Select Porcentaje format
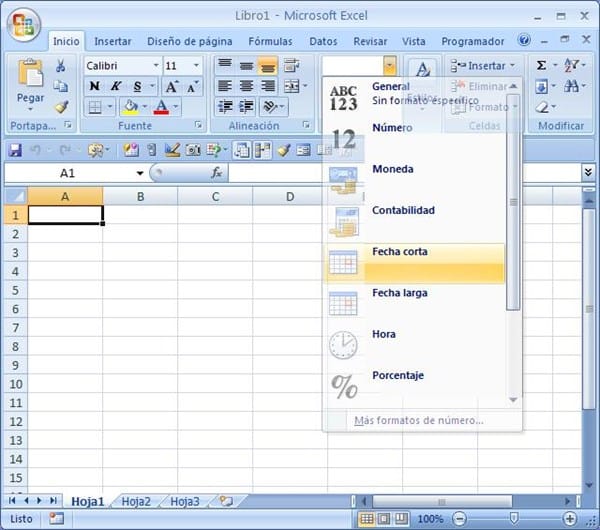Image resolution: width=600 pixels, height=530 pixels. click(x=414, y=386)
